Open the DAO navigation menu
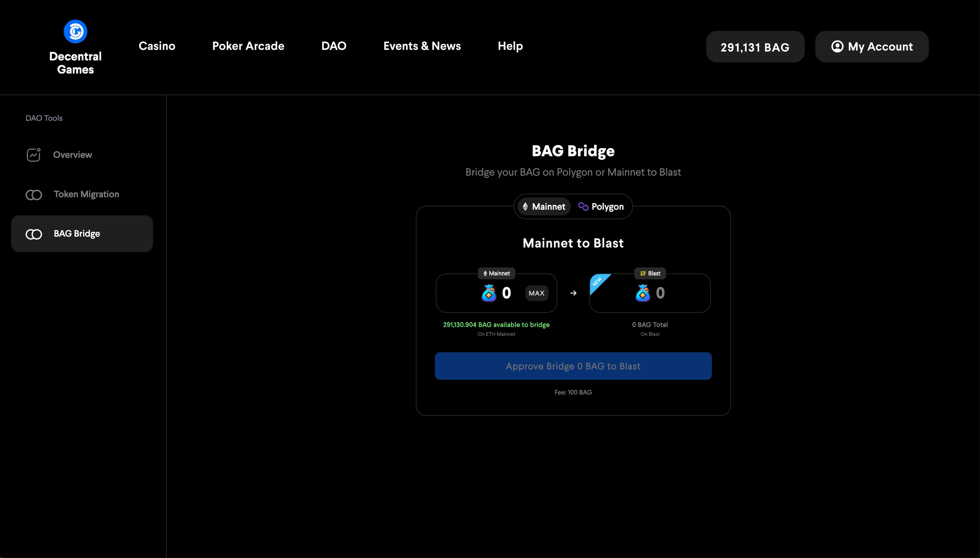The height and width of the screenshot is (558, 980). [x=334, y=46]
